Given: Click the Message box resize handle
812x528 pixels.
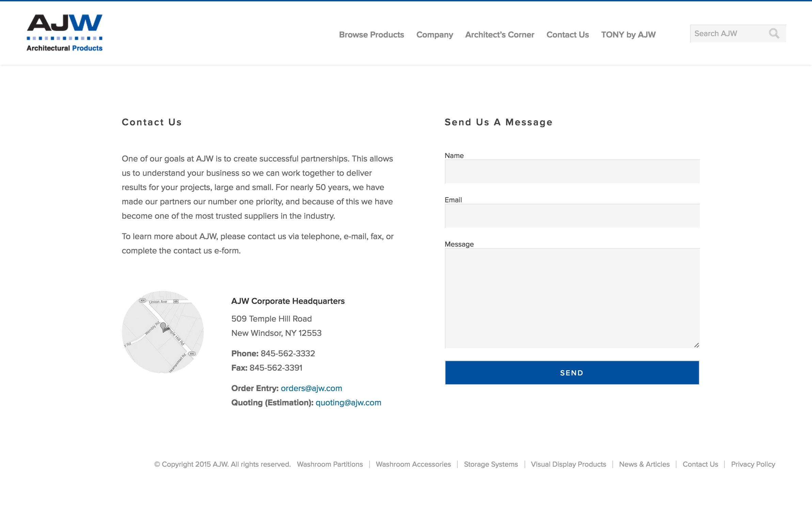Looking at the screenshot, I should (696, 345).
